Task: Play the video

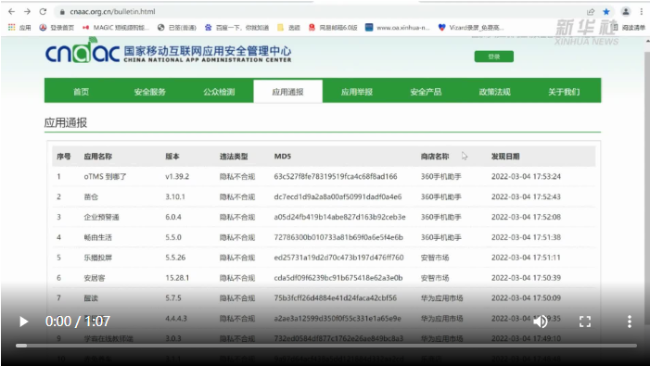Action: 24,321
